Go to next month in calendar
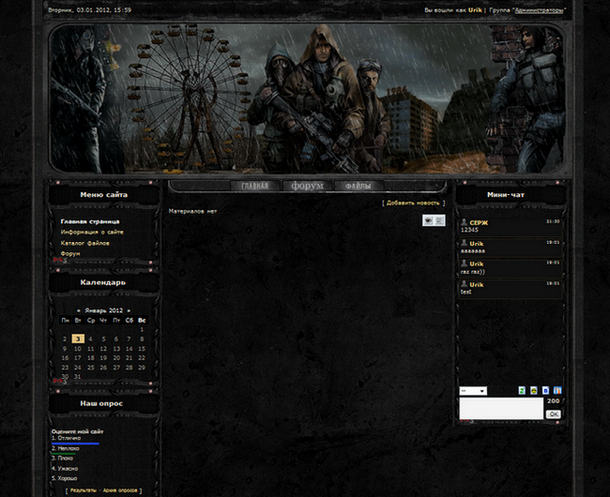This screenshot has height=497, width=610. tap(128, 311)
